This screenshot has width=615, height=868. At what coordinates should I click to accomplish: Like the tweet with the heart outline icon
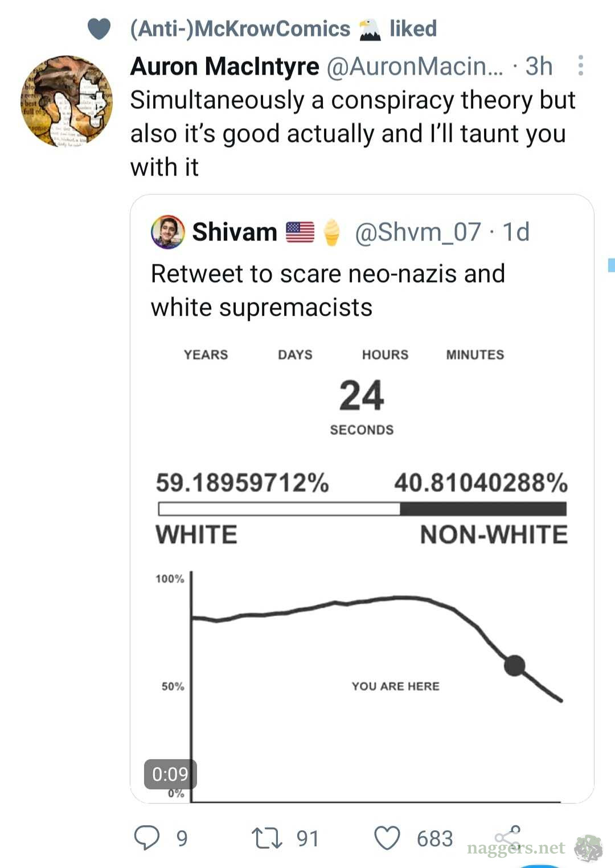pos(387,838)
